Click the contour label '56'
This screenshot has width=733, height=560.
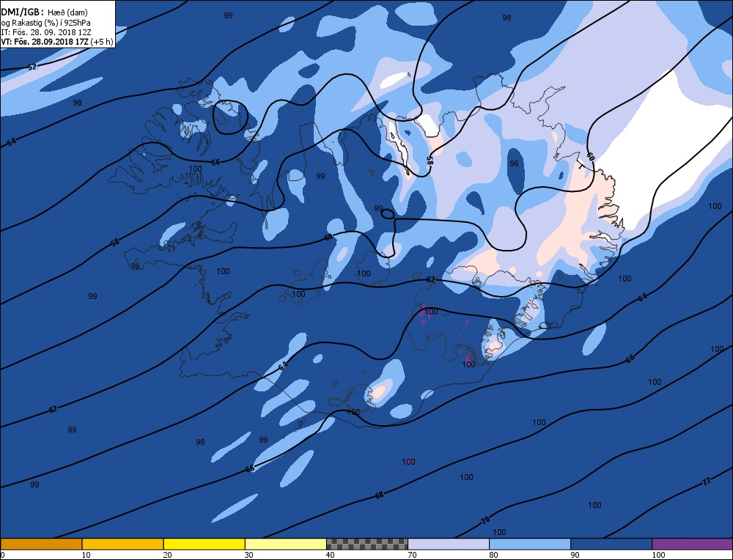pos(216,162)
